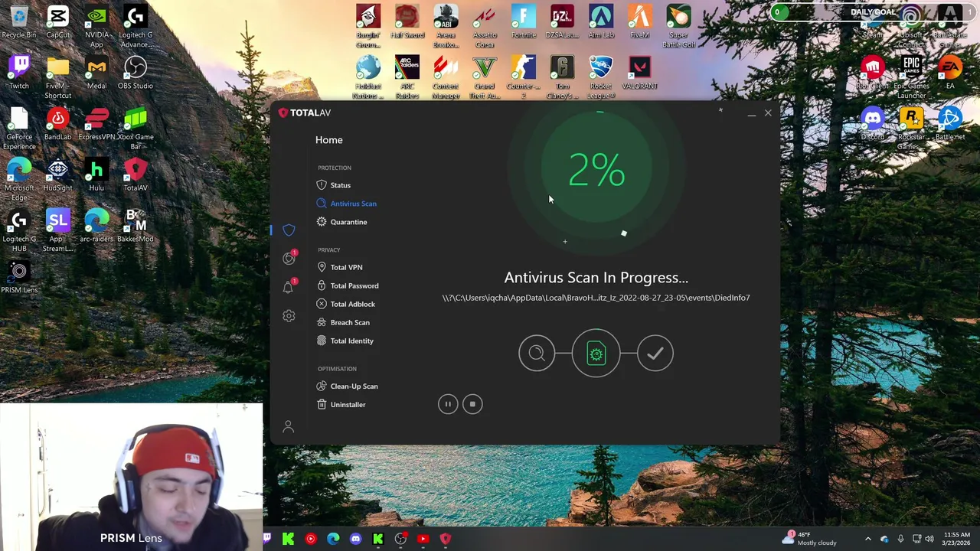Select the PRISM Lens desktop icon

click(x=19, y=277)
